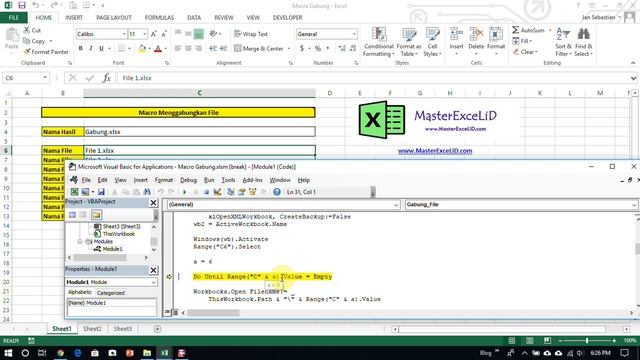Switch to Page Layout view in status bar
This screenshot has width=640, height=360.
(x=529, y=341)
